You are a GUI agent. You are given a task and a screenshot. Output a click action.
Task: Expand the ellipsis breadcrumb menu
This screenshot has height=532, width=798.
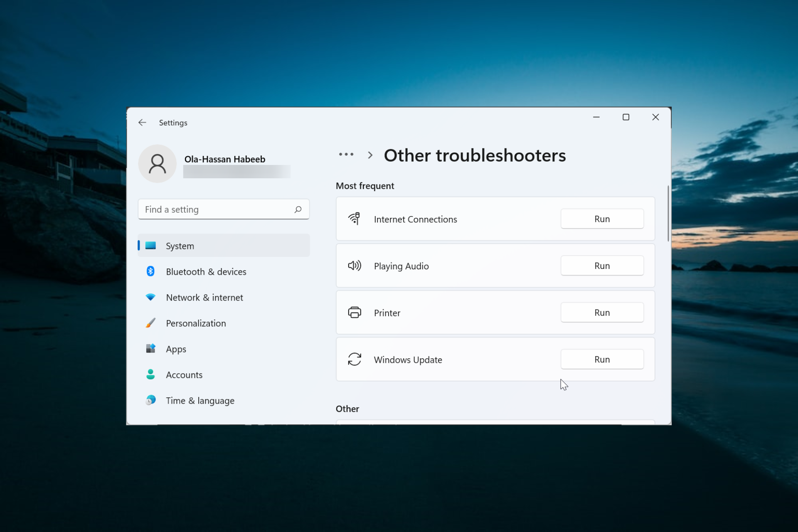coord(345,155)
